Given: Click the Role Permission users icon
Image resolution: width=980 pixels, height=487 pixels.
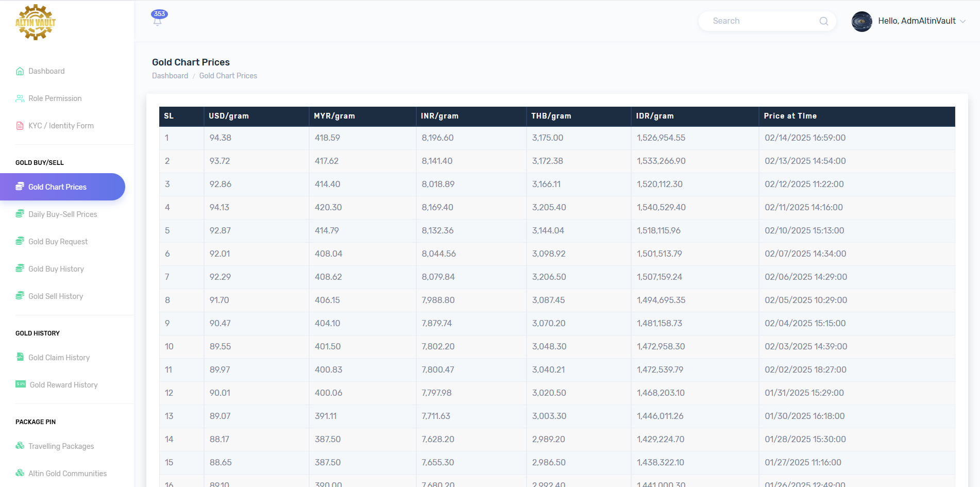Looking at the screenshot, I should click(20, 98).
